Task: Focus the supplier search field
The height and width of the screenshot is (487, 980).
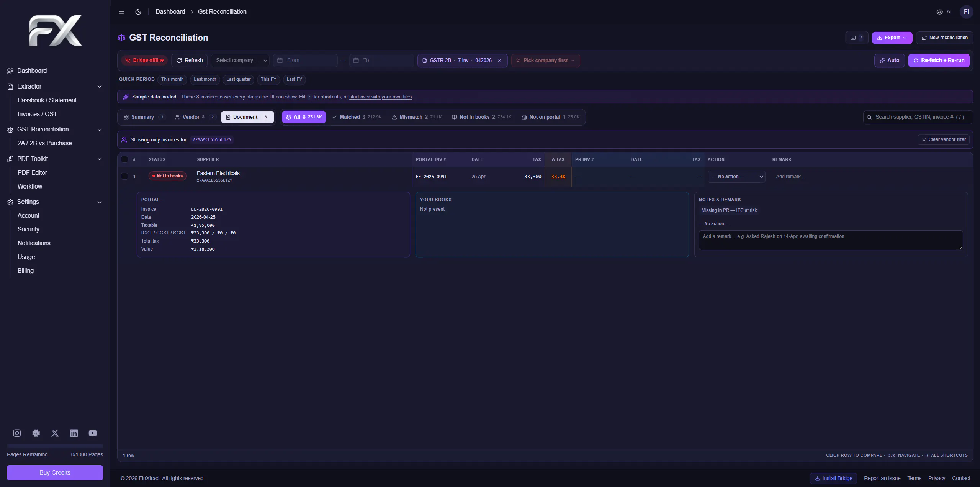Action: click(918, 117)
